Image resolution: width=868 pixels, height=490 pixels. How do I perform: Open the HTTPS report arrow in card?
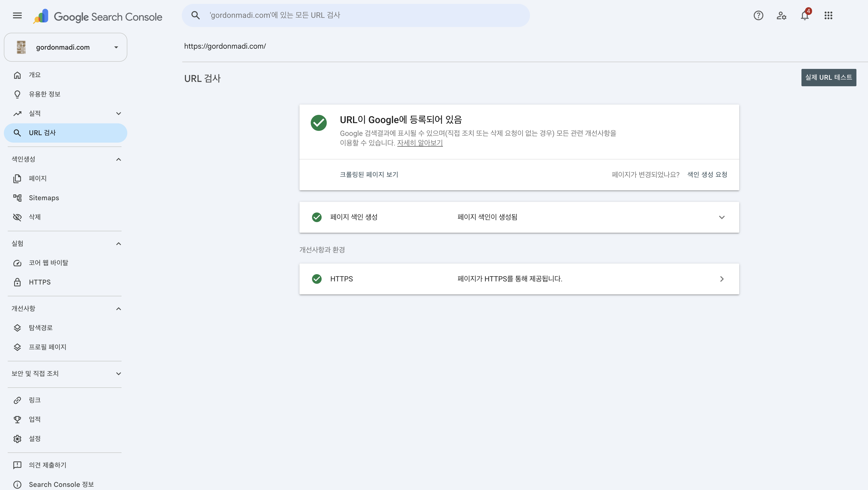coord(722,279)
